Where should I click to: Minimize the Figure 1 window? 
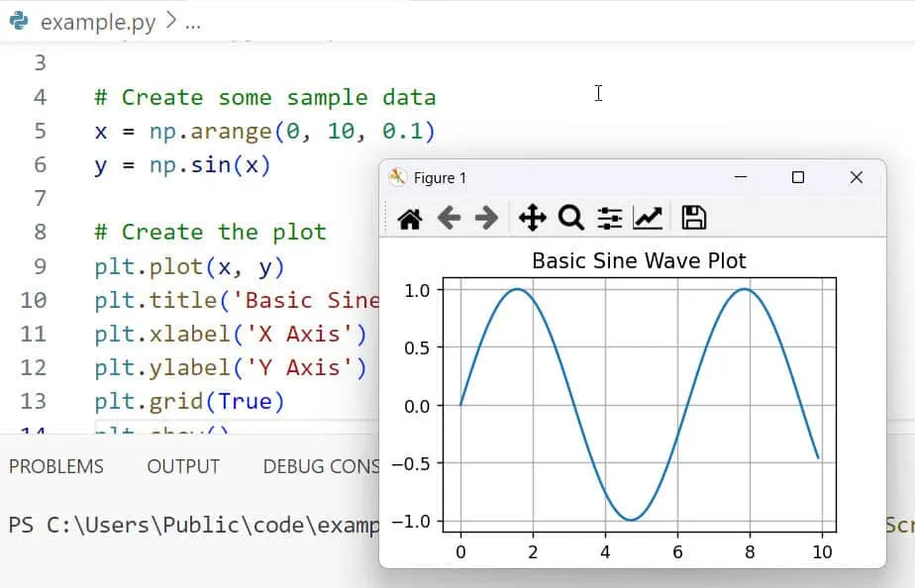click(740, 177)
